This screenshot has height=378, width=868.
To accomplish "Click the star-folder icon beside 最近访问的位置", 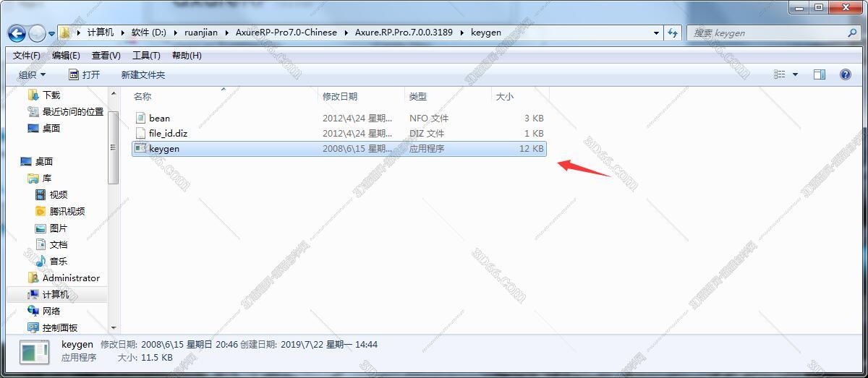I will tap(33, 111).
